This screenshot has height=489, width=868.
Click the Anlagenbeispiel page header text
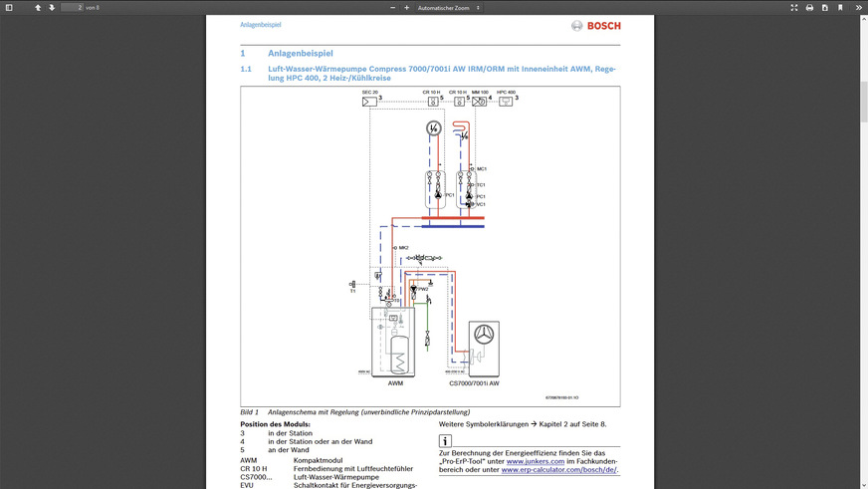260,25
